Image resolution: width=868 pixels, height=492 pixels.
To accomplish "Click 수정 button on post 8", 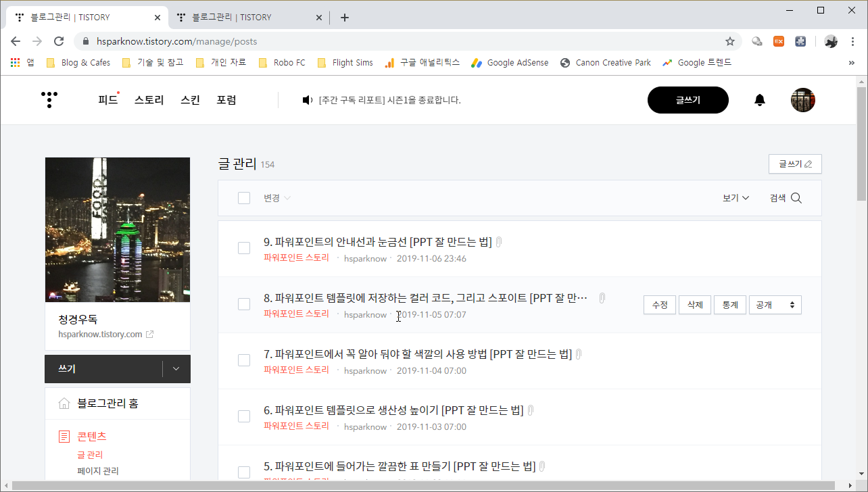I will point(660,305).
